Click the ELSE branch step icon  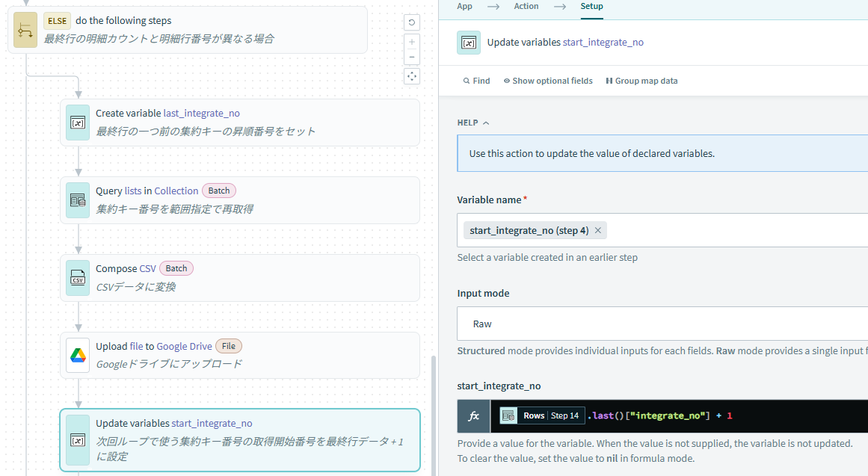tap(25, 30)
